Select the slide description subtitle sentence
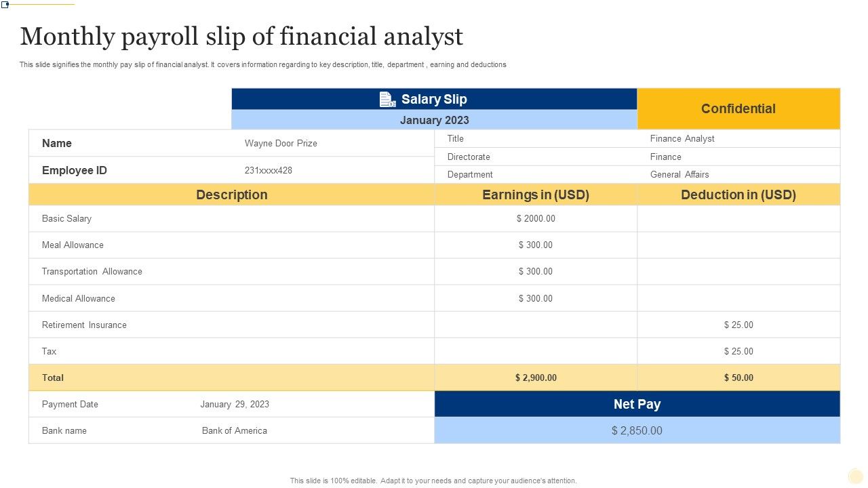 pyautogui.click(x=263, y=64)
